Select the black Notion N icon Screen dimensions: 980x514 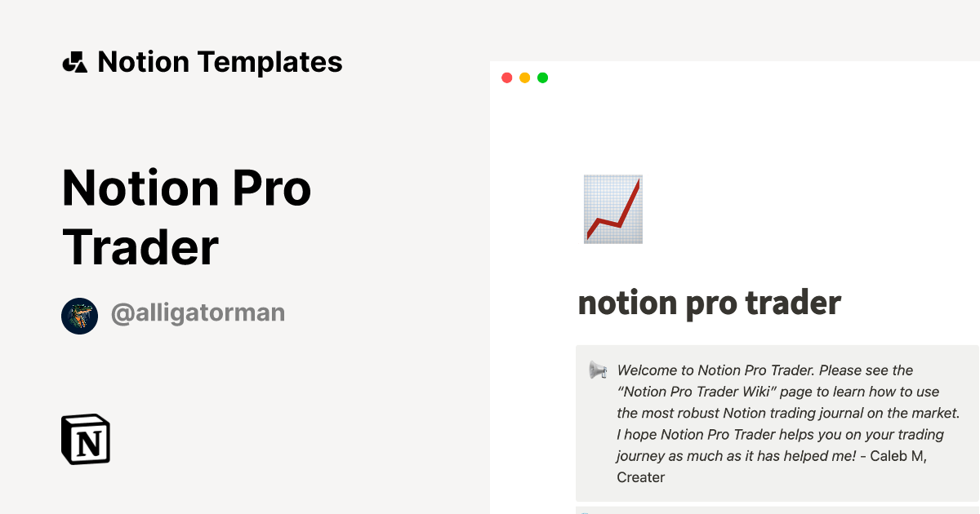click(x=85, y=440)
